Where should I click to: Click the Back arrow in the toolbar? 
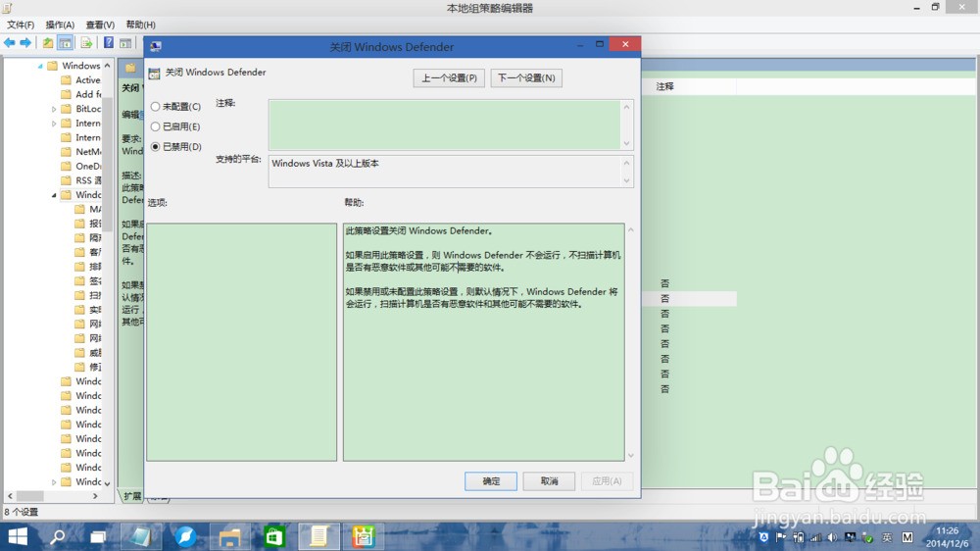tap(10, 43)
